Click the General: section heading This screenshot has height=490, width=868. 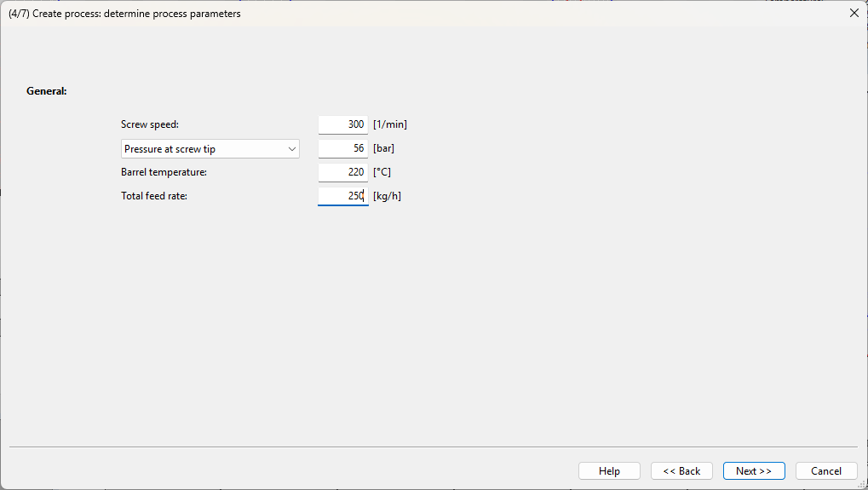point(47,91)
